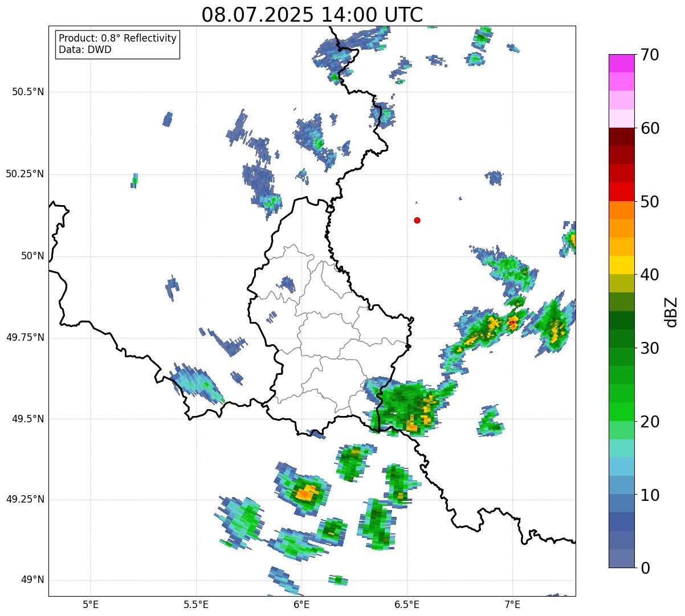Click the 7°E longitude label

tap(512, 604)
